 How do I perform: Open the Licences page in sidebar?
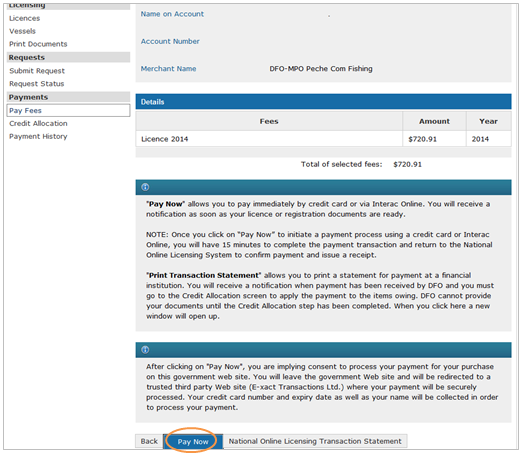[x=24, y=18]
